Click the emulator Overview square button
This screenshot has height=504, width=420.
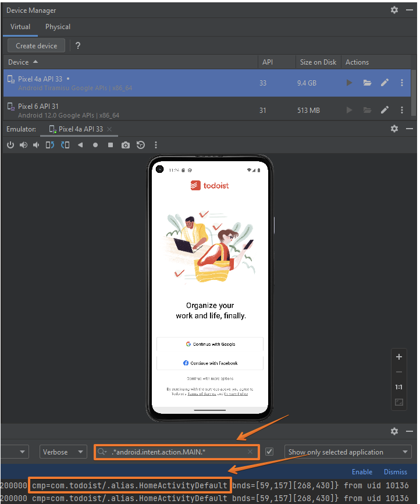111,145
